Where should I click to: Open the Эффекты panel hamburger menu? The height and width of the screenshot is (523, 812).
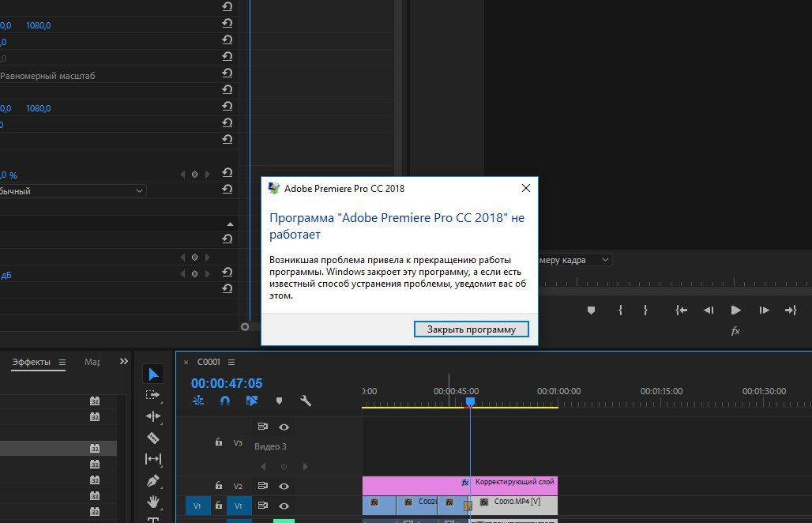click(62, 362)
